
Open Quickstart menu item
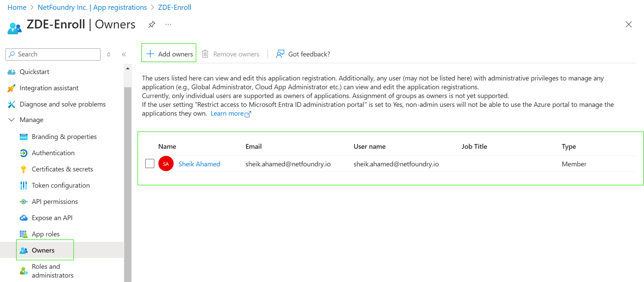pos(34,72)
